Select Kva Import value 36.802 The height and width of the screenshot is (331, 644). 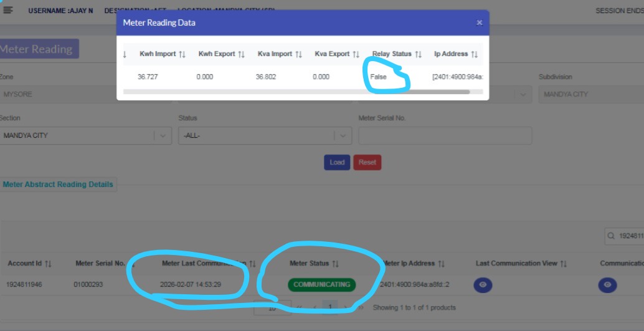(x=266, y=77)
